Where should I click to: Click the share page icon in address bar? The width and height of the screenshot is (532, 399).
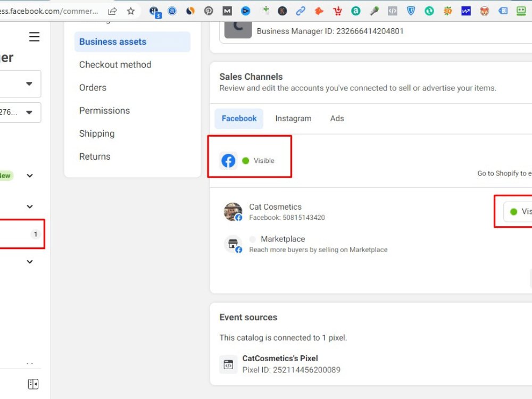coord(112,11)
